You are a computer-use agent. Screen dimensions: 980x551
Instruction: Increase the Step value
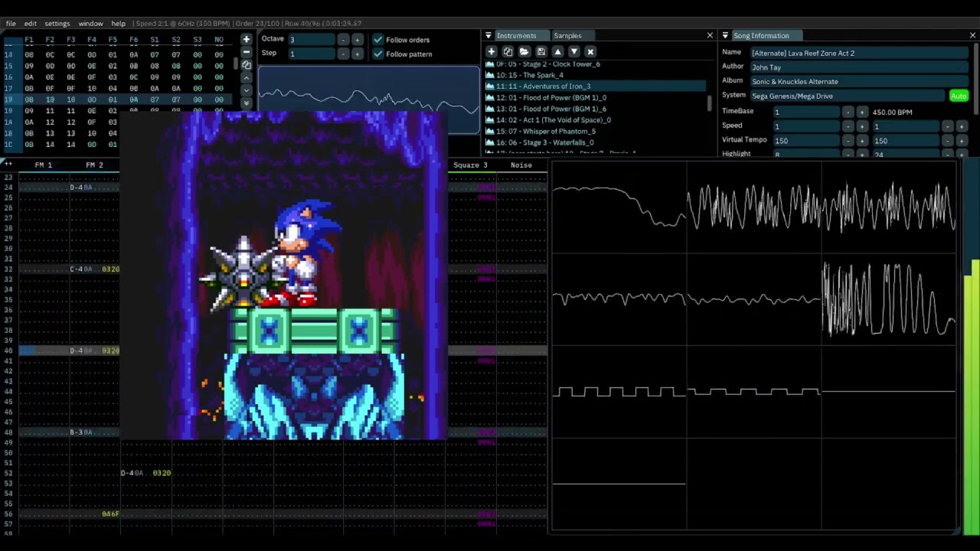(357, 54)
